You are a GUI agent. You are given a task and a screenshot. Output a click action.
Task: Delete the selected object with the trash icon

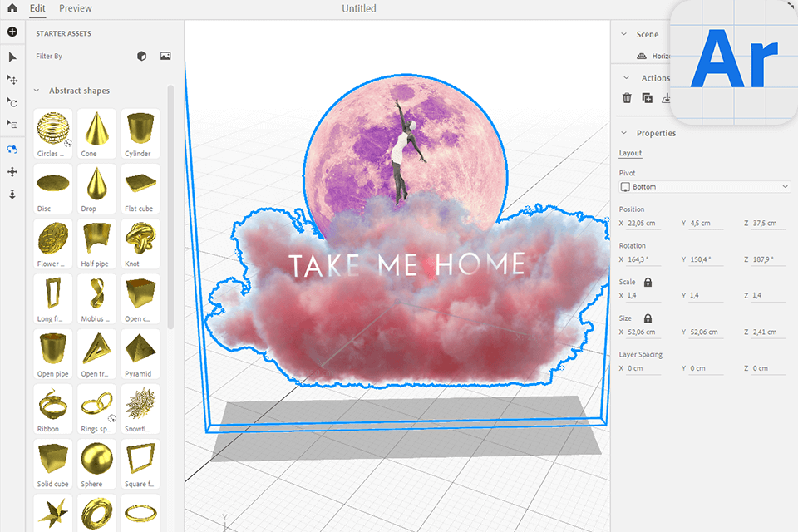coord(627,98)
